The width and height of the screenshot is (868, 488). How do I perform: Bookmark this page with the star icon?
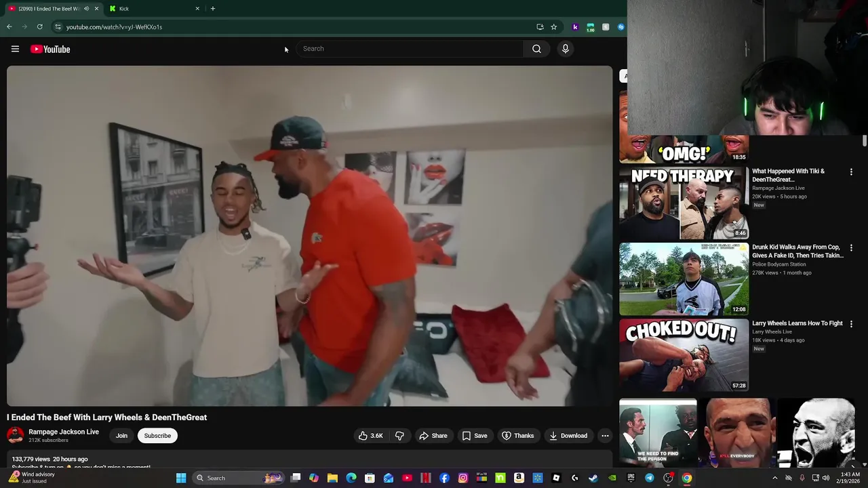point(553,27)
